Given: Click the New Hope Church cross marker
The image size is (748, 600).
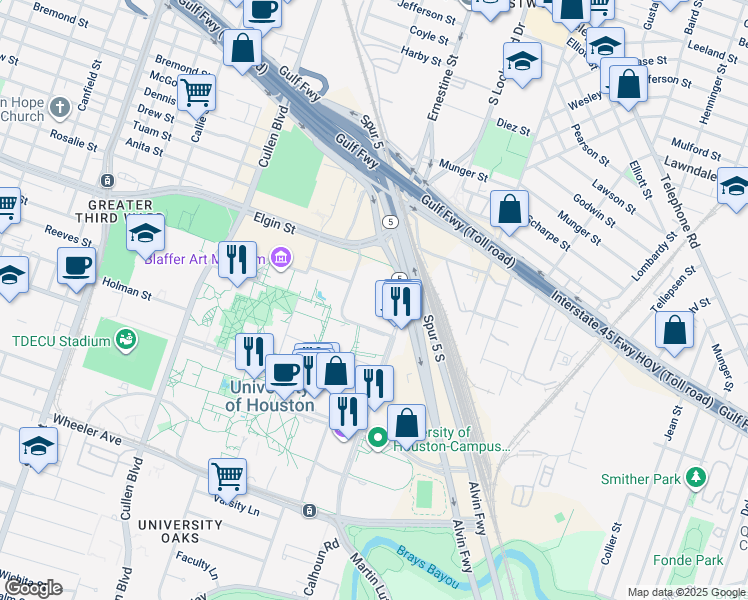Looking at the screenshot, I should click(60, 106).
